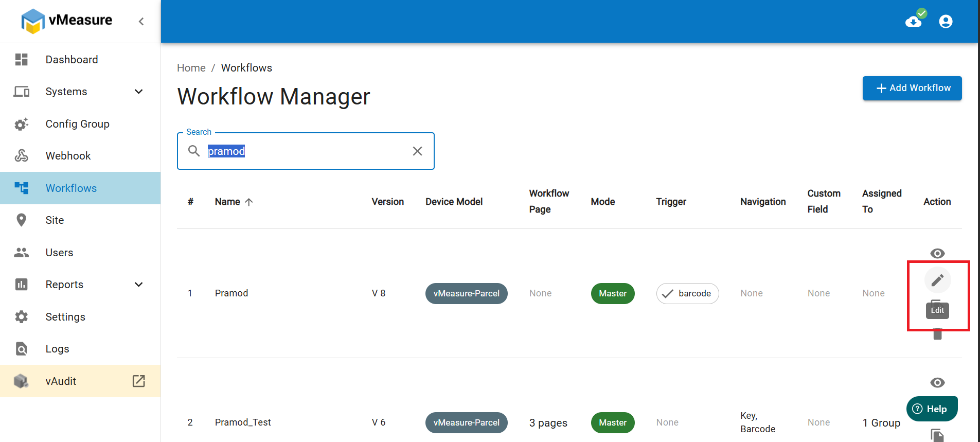Viewport: 980px width, 442px height.
Task: Delete the Pramod workflow via trash icon
Action: [x=937, y=334]
